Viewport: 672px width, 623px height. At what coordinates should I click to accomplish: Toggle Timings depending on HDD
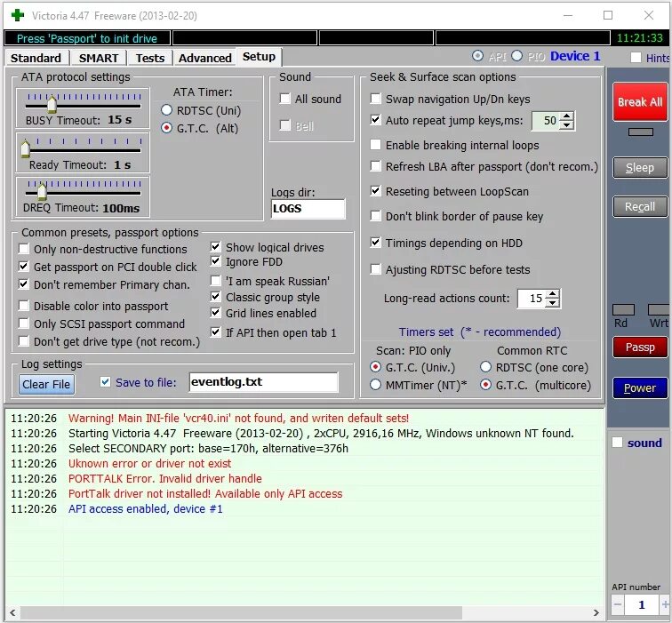click(x=375, y=243)
